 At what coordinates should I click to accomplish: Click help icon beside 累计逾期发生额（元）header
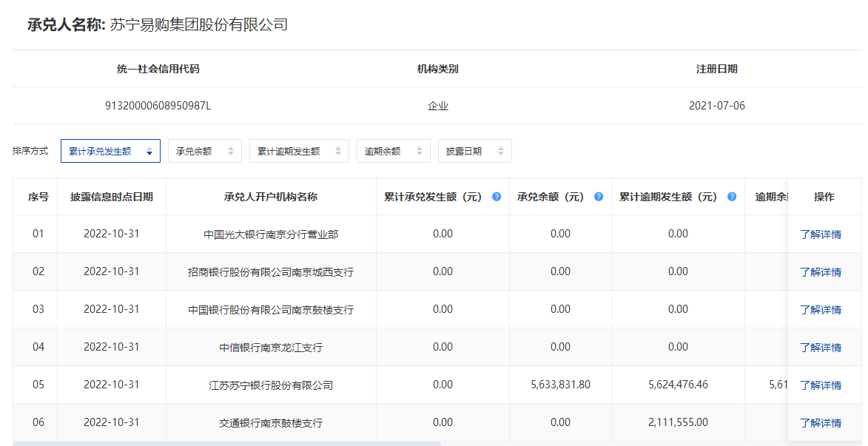[x=732, y=197]
